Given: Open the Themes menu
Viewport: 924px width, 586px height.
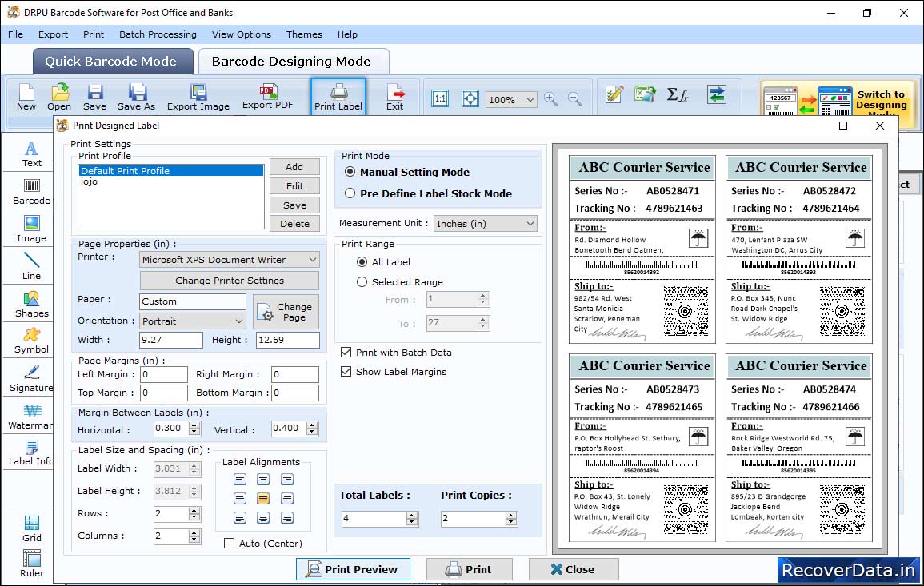Looking at the screenshot, I should [x=304, y=34].
